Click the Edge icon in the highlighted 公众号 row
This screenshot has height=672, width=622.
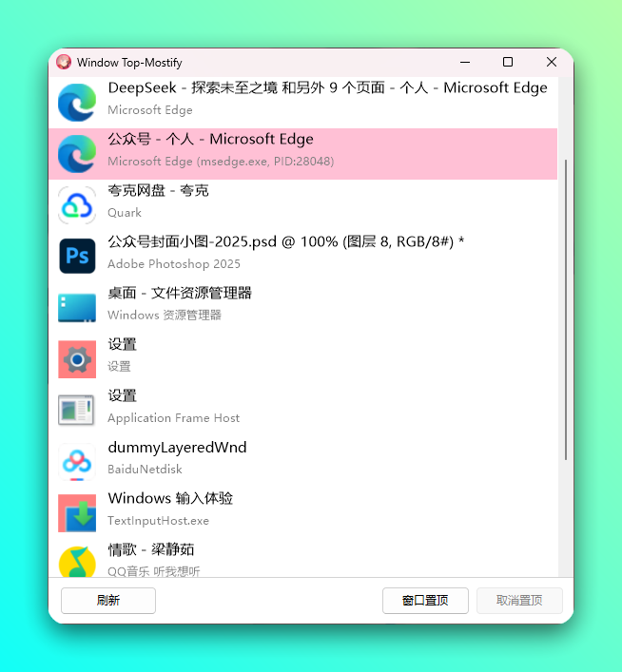pos(77,154)
